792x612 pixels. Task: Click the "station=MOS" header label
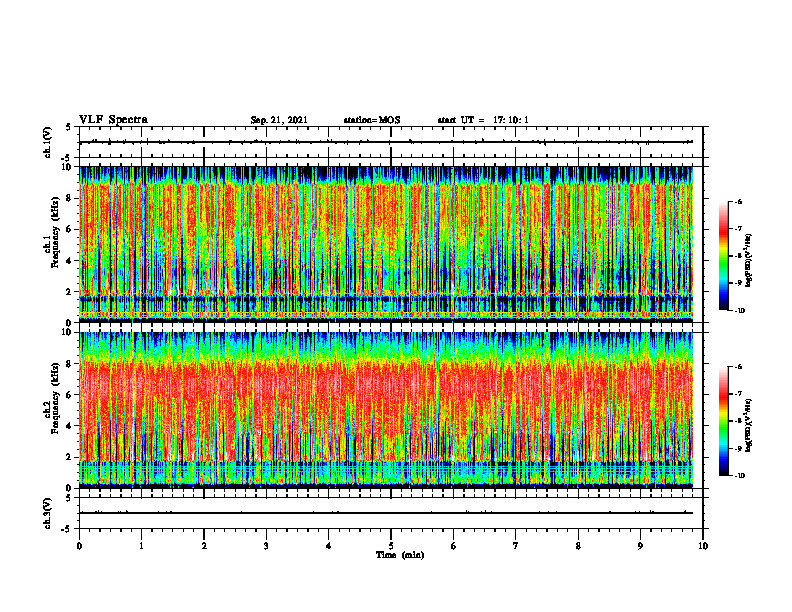[372, 120]
